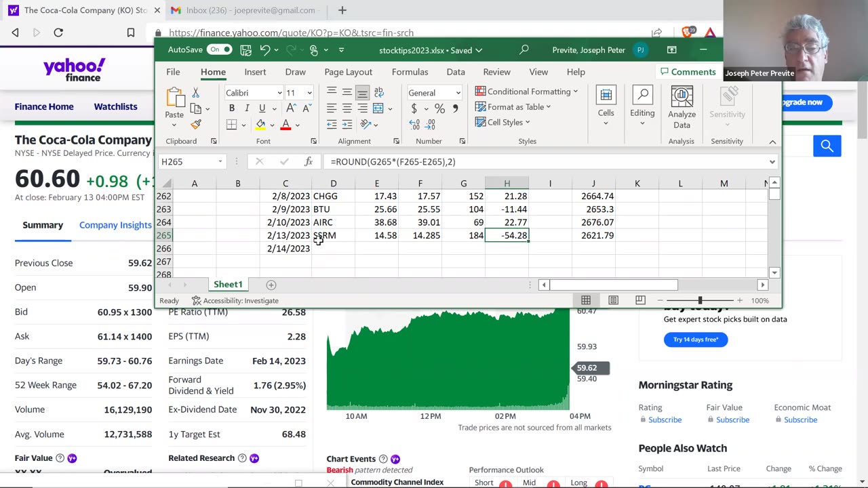
Task: Collapse the ribbon with the chevron
Action: tap(772, 142)
